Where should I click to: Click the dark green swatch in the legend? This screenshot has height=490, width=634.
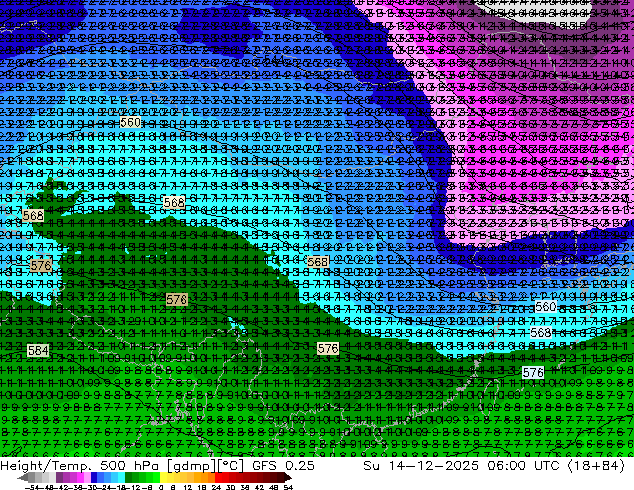[x=128, y=477]
